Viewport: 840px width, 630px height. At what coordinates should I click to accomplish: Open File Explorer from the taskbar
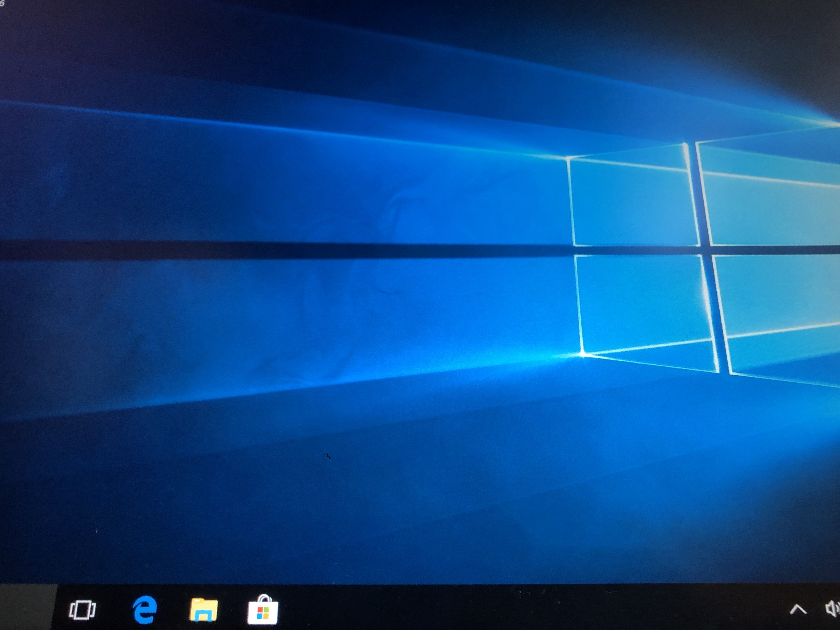tap(204, 610)
